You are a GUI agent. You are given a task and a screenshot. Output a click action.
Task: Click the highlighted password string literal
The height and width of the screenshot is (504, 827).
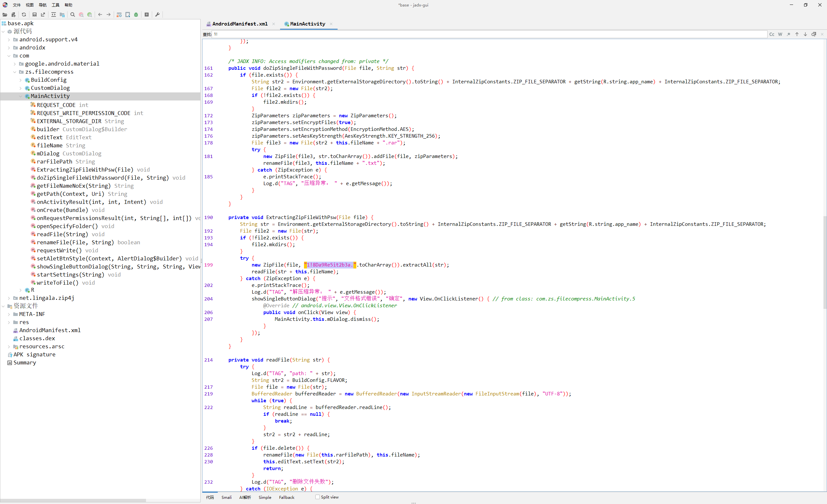tap(330, 265)
